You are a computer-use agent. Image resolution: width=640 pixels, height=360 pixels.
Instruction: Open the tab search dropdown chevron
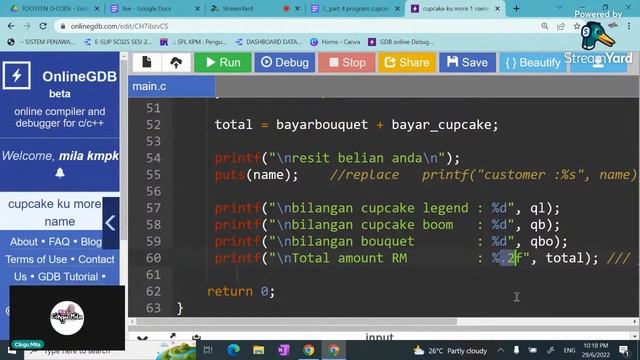pos(559,8)
